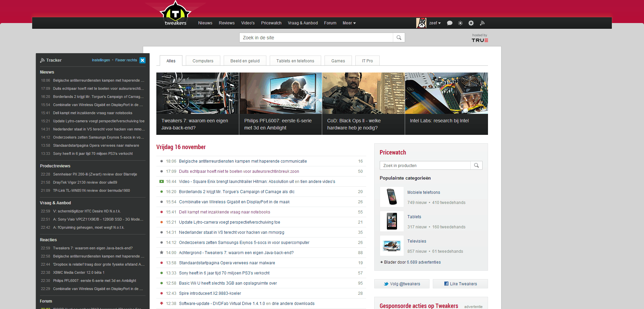The image size is (644, 309).
Task: Switch to the Games tab
Action: (x=338, y=61)
